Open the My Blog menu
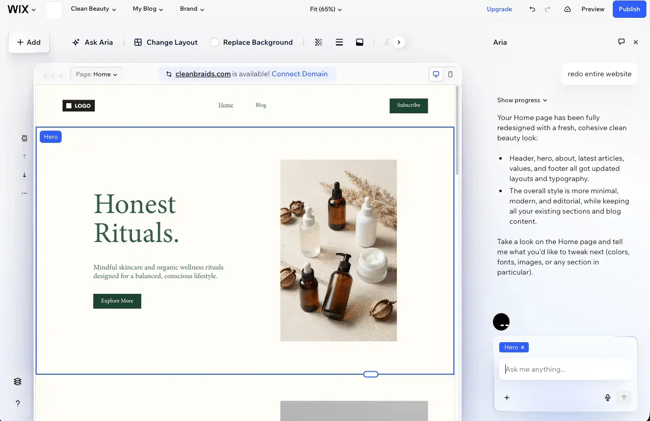Viewport: 650px width, 421px height. click(x=148, y=9)
